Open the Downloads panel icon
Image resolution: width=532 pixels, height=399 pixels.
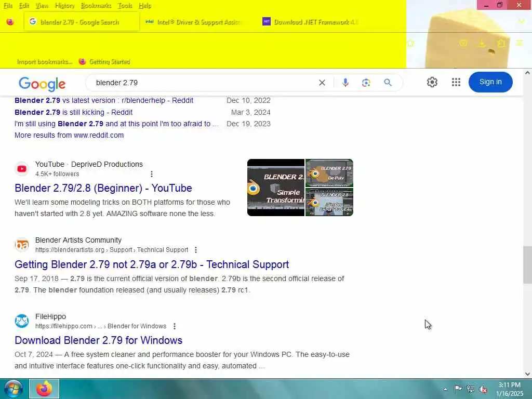[482, 44]
